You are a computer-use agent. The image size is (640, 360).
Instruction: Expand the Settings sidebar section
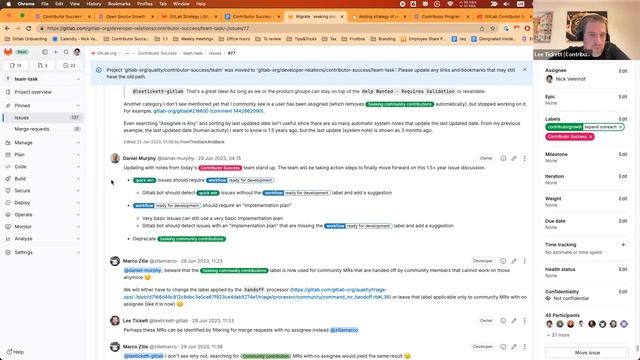(42, 252)
